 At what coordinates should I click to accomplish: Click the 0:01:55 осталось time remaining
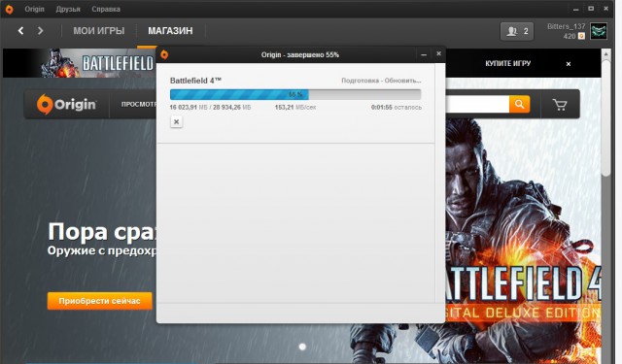click(x=397, y=107)
